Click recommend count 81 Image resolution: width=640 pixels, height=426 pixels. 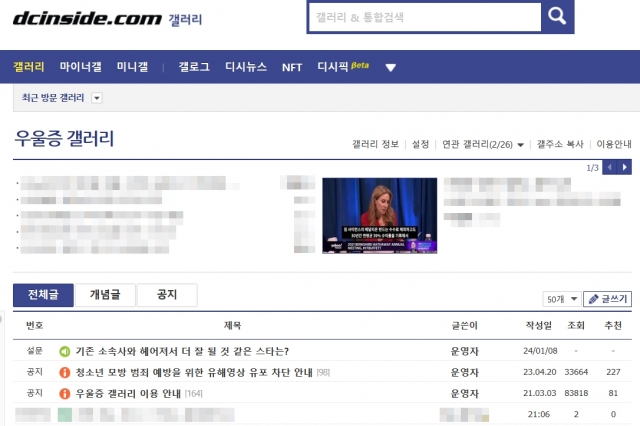click(613, 393)
